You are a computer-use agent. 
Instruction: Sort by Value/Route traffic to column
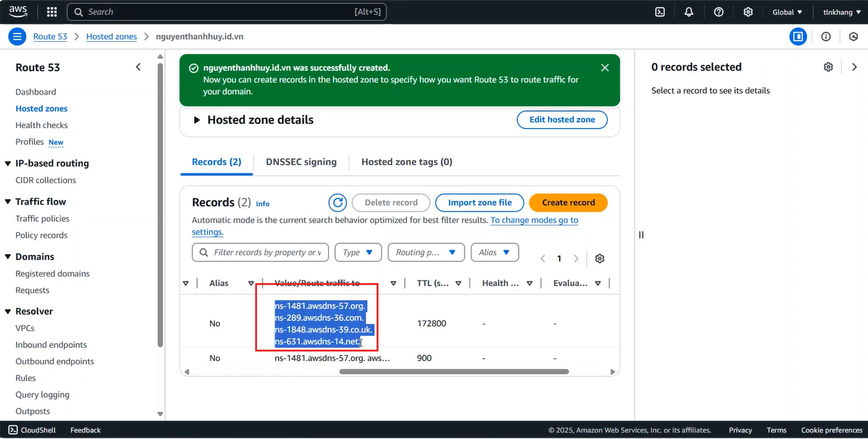393,283
